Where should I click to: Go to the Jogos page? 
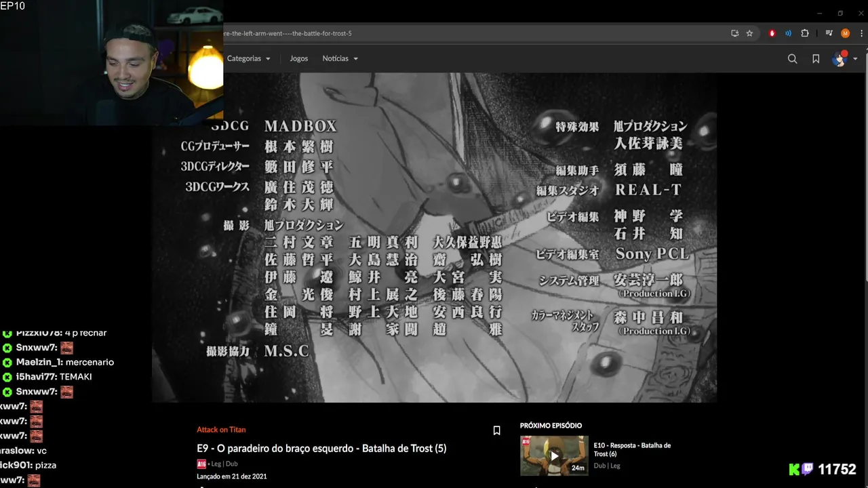click(299, 58)
